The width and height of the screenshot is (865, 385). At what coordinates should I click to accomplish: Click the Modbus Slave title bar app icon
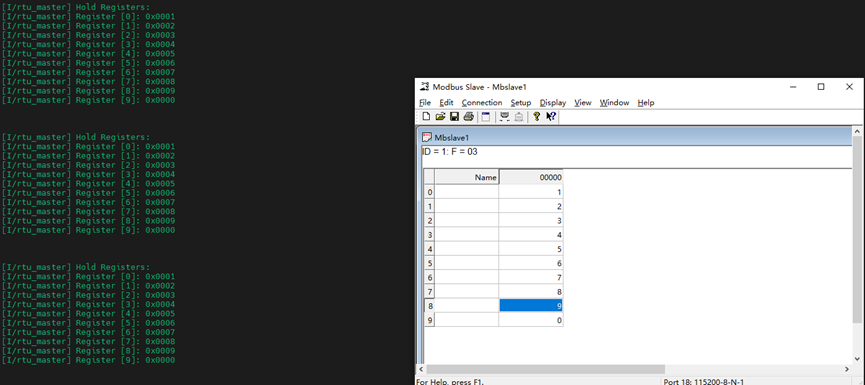[424, 87]
